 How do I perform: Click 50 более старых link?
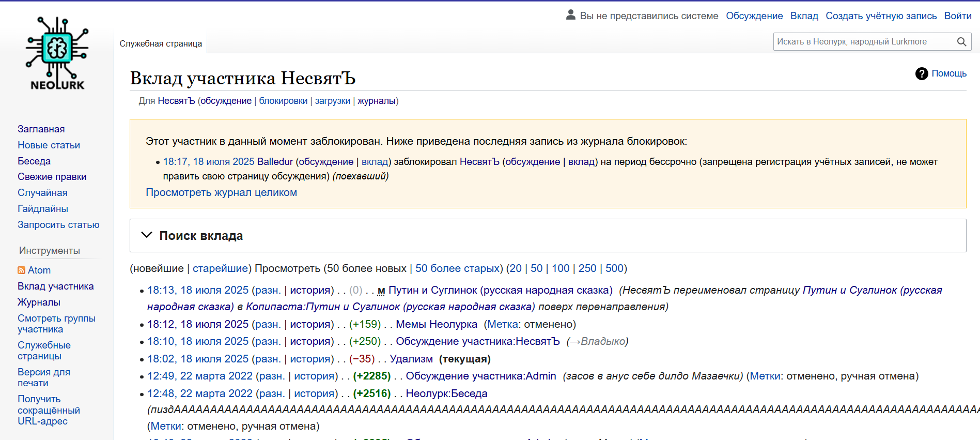pos(457,268)
